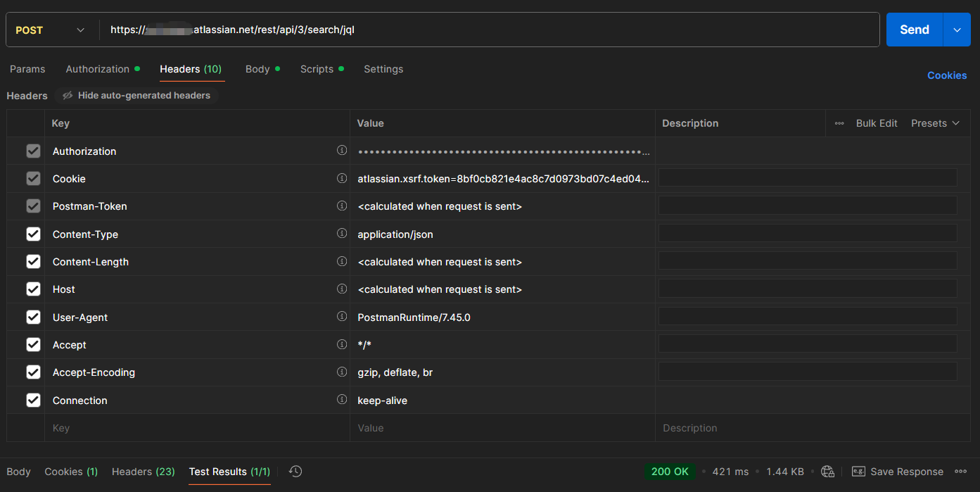Open the Presets dropdown
980x492 pixels.
pyautogui.click(x=935, y=123)
